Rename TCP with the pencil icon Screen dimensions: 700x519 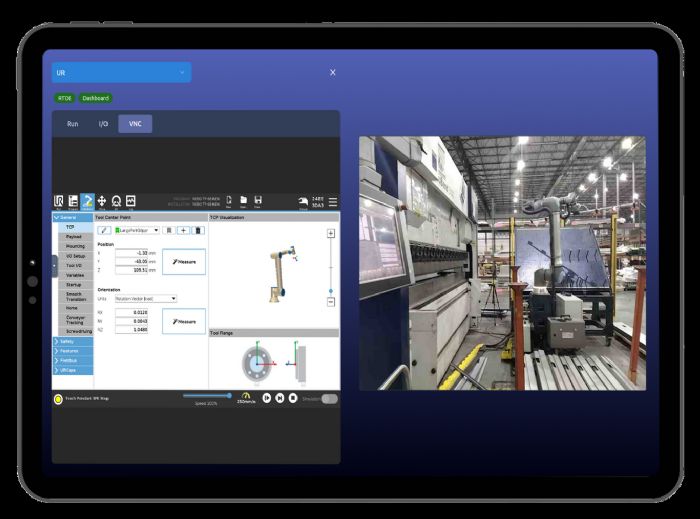[x=104, y=230]
